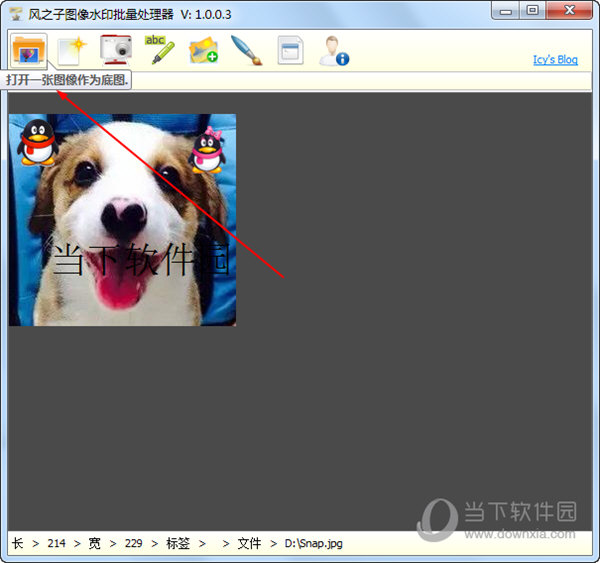Open the Icy's Blog link
Viewport: 600px width, 563px height.
coord(555,60)
